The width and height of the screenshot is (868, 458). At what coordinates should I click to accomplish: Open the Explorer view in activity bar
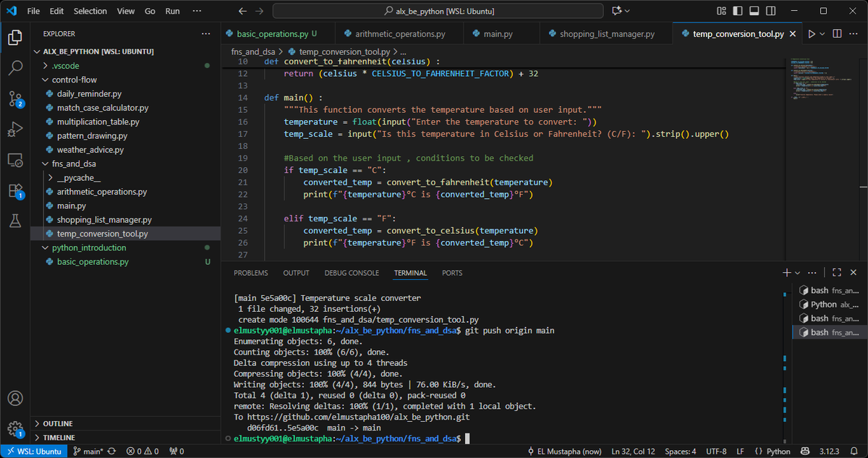pos(15,37)
